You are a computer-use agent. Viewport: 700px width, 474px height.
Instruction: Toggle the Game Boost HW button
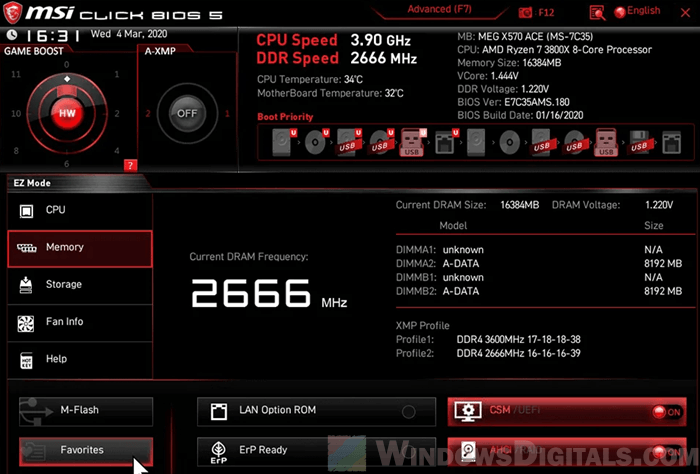point(67,113)
